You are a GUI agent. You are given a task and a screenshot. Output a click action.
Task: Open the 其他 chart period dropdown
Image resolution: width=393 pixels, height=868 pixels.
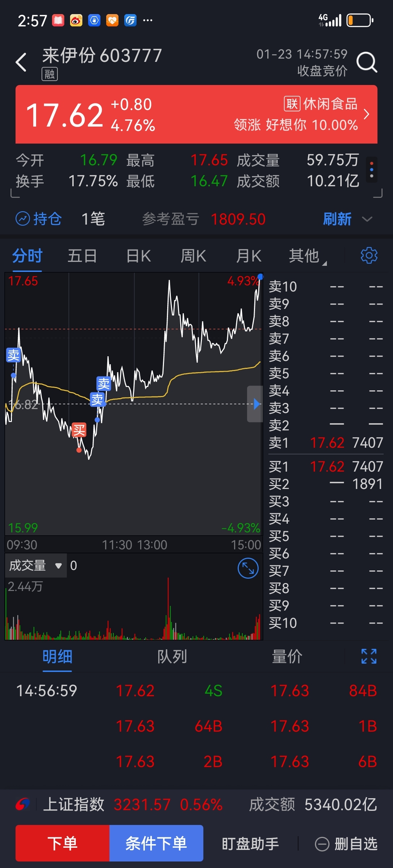pyautogui.click(x=307, y=256)
